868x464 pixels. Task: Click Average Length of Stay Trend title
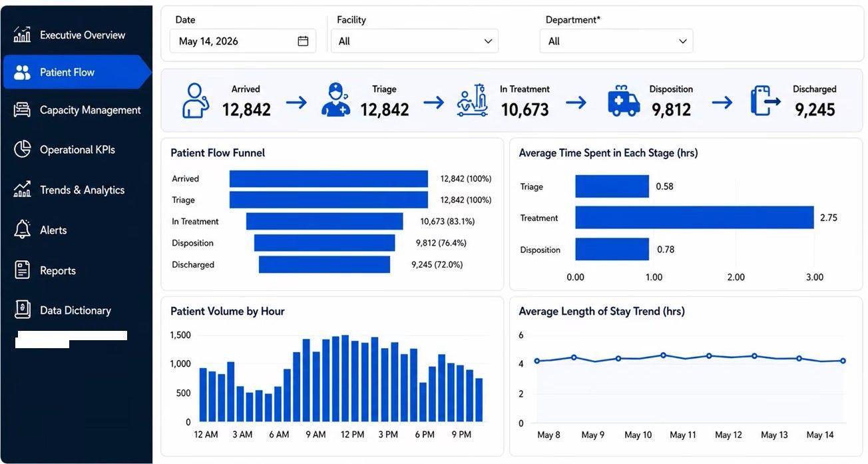click(x=602, y=311)
